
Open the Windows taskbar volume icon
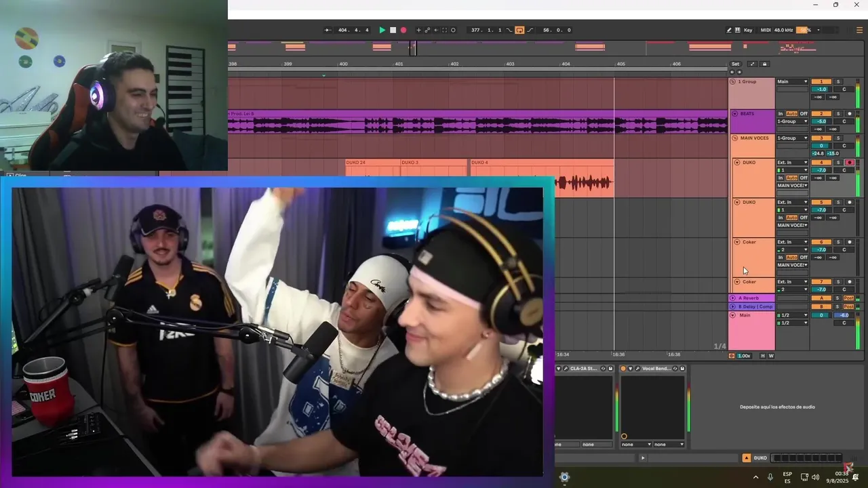tap(815, 477)
